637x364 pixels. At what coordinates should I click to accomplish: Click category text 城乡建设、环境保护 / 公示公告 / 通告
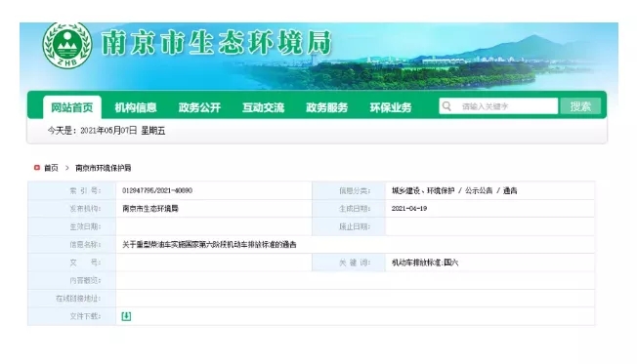tap(454, 190)
